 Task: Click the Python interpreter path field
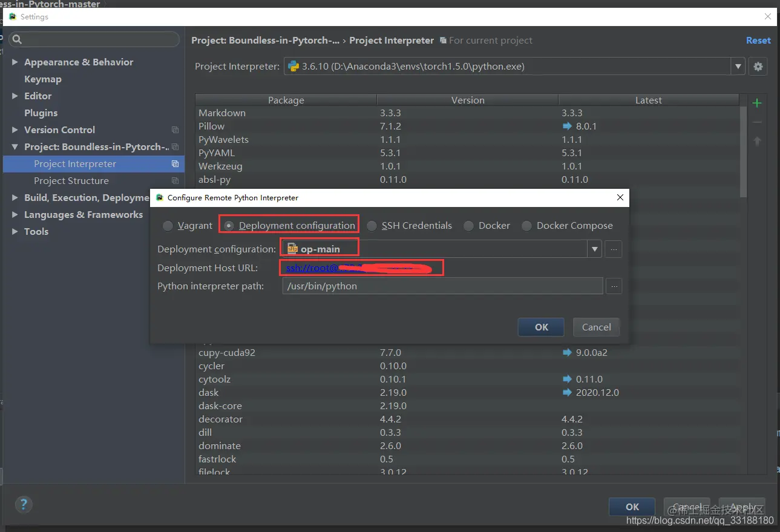coord(442,286)
